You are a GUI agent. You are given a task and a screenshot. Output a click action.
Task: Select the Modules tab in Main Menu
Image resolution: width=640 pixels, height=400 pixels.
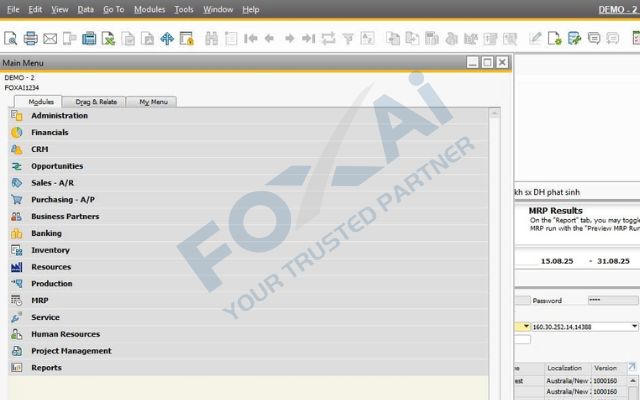[40, 102]
